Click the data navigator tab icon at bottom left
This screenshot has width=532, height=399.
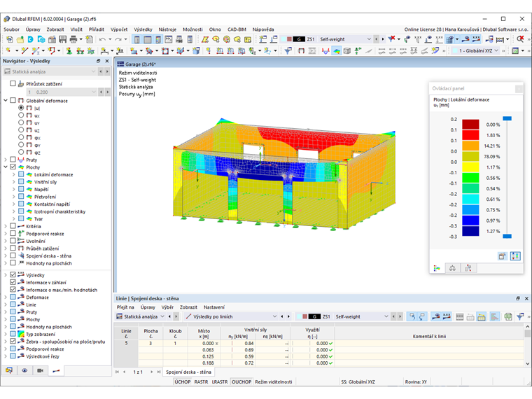(x=9, y=370)
